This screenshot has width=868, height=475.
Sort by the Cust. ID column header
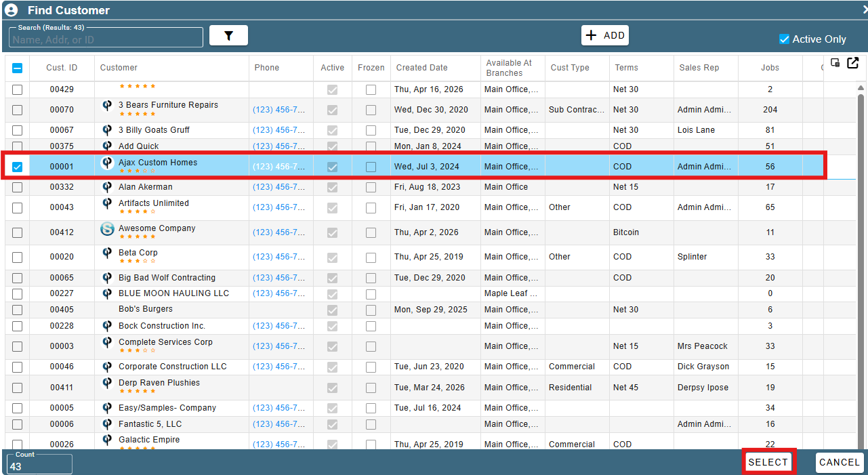tap(62, 68)
